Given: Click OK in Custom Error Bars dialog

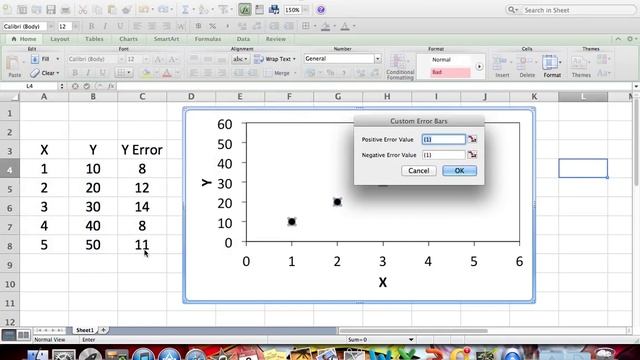Looking at the screenshot, I should tap(460, 171).
